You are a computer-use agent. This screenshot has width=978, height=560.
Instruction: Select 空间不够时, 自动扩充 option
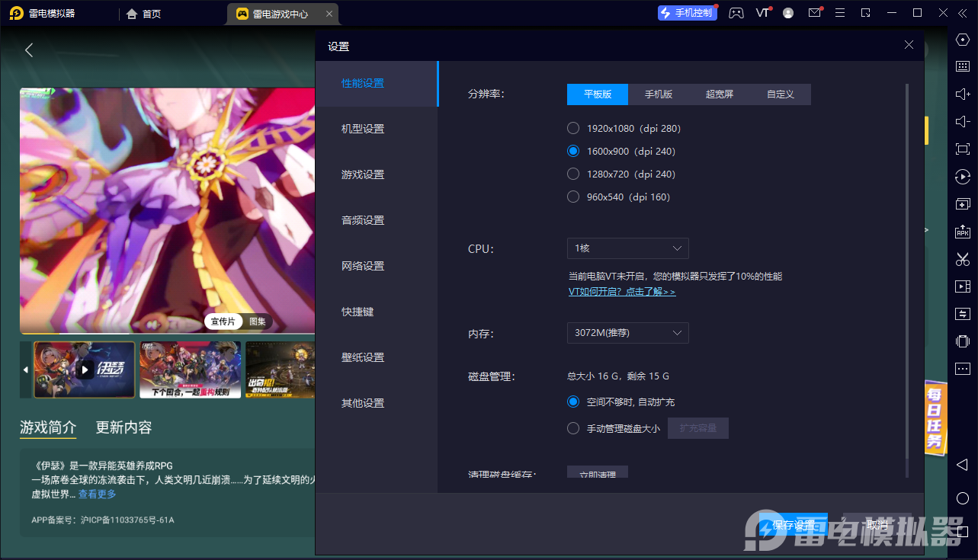pyautogui.click(x=573, y=402)
